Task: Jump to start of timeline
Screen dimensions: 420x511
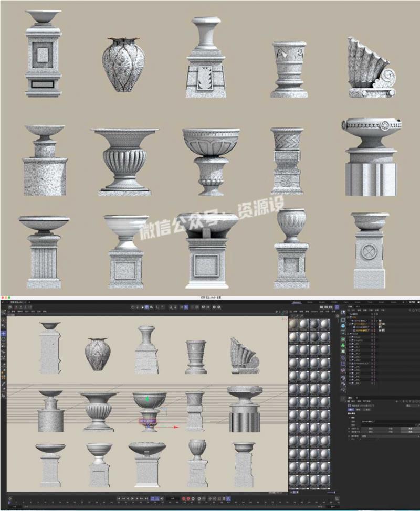Action: (x=119, y=498)
